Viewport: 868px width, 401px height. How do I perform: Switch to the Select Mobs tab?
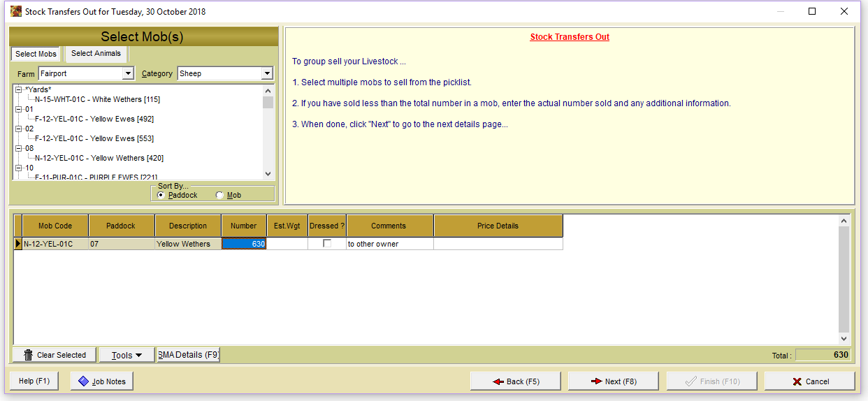coord(36,54)
